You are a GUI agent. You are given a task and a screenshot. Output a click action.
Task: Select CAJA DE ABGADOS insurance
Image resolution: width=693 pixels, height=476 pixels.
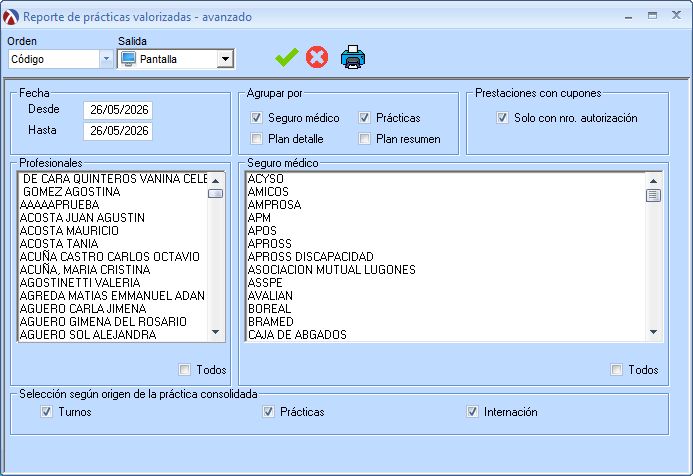point(446,335)
